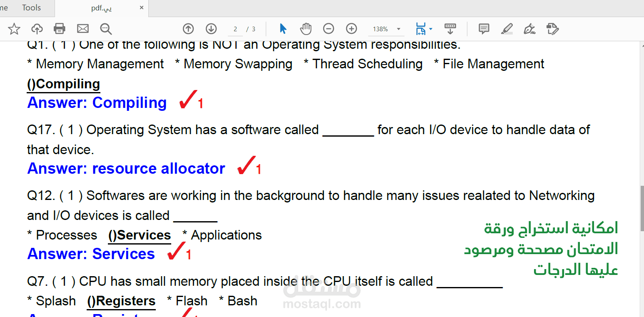
Task: Select the pdf document tab
Action: [x=102, y=8]
